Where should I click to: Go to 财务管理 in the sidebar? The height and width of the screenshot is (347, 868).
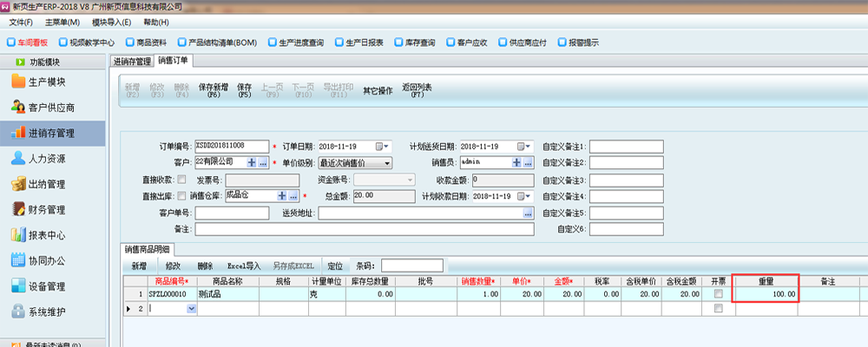(47, 209)
